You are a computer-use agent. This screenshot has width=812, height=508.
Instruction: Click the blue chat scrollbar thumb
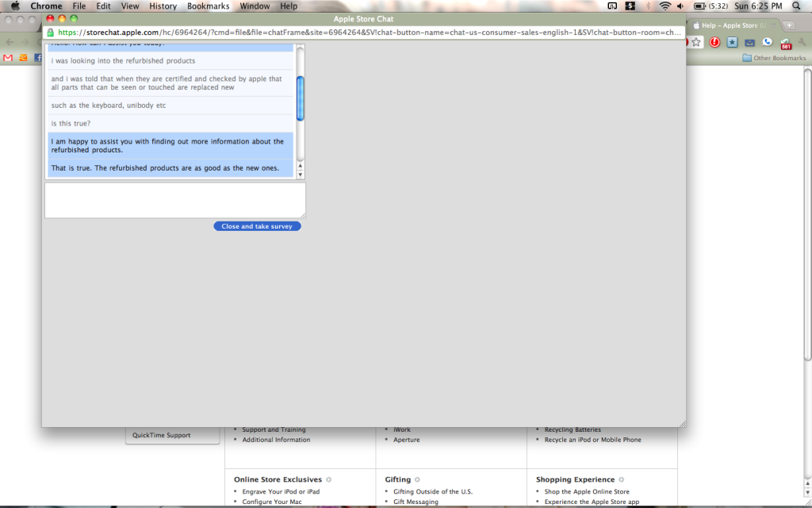pos(301,98)
